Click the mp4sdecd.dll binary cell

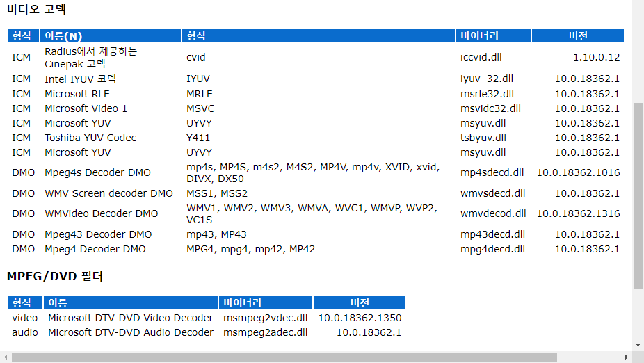492,173
